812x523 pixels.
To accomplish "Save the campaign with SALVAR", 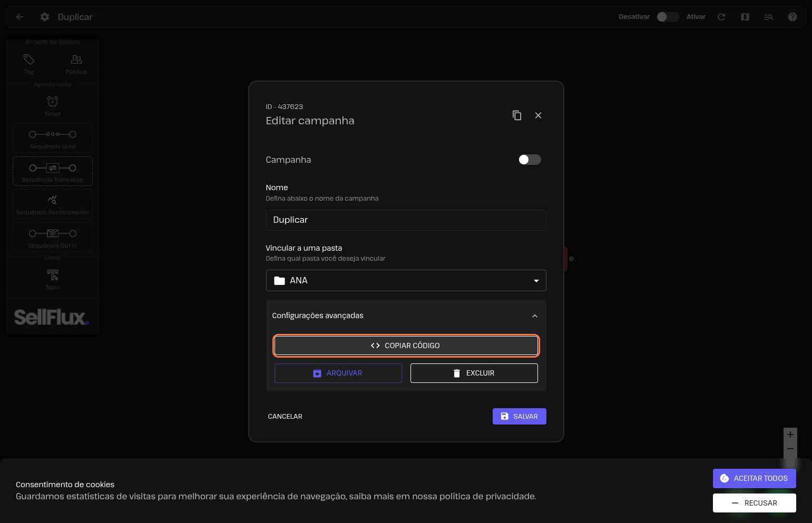I will (x=519, y=416).
